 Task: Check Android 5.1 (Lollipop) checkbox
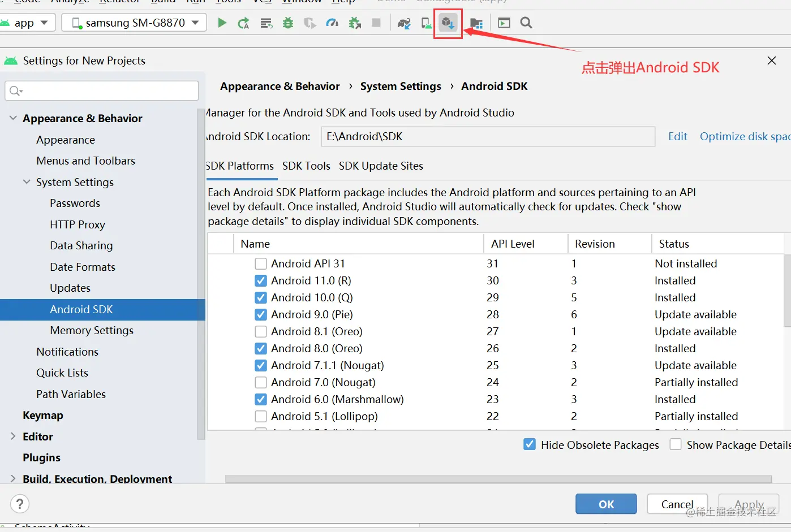coord(261,416)
